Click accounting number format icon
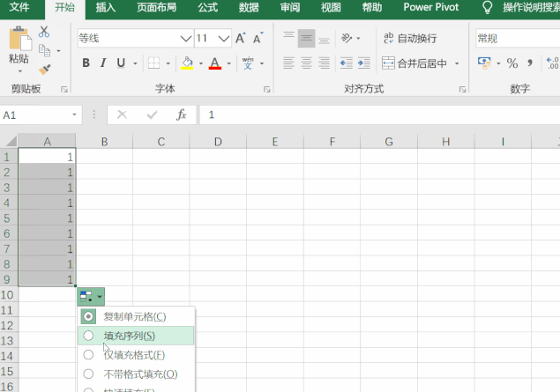 [x=484, y=63]
